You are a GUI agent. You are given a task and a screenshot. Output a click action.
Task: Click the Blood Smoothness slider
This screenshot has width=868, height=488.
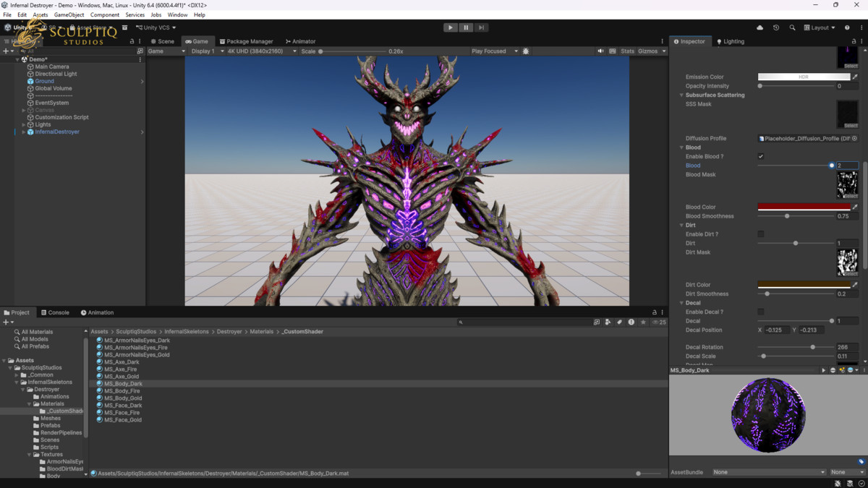coord(794,216)
